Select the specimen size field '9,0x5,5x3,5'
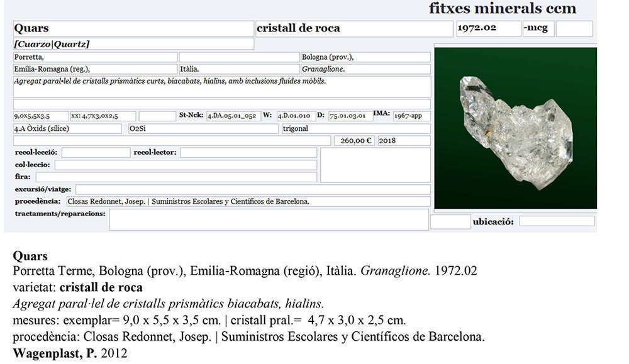The width and height of the screenshot is (629, 364). coord(41,116)
